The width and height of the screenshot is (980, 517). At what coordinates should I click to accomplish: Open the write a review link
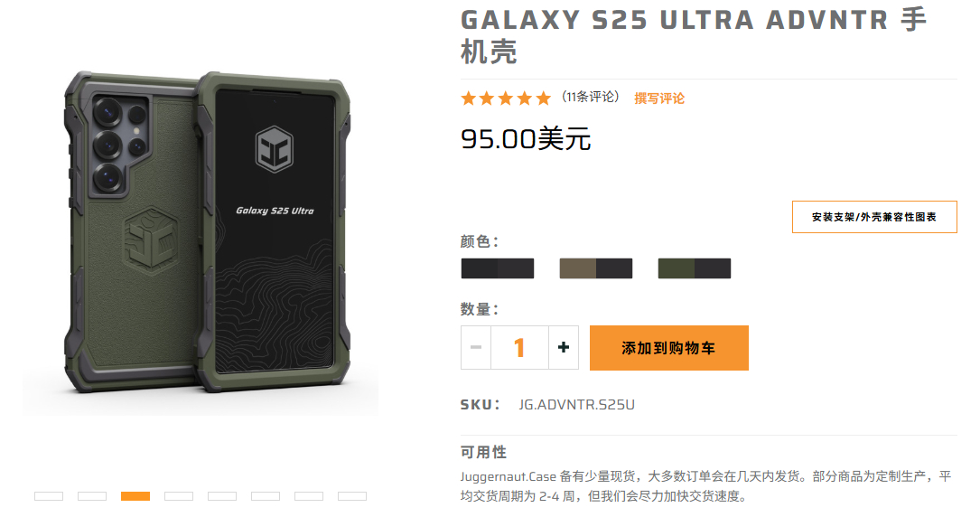659,99
